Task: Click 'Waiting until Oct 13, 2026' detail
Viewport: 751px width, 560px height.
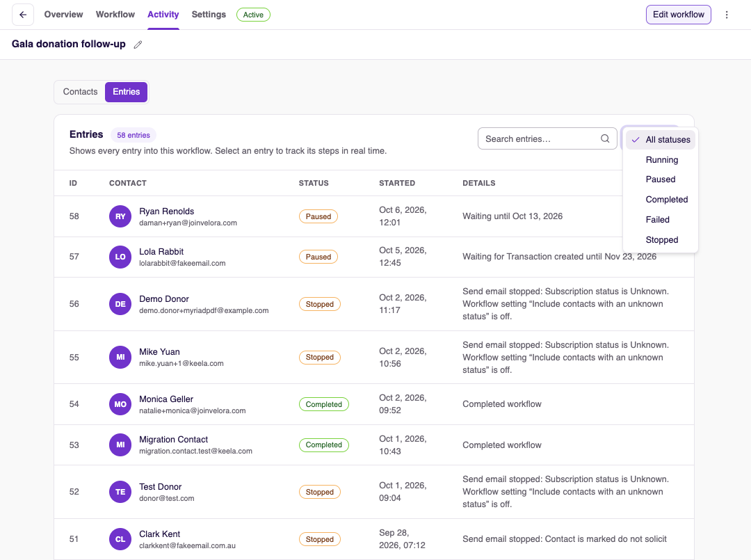Action: coord(512,216)
